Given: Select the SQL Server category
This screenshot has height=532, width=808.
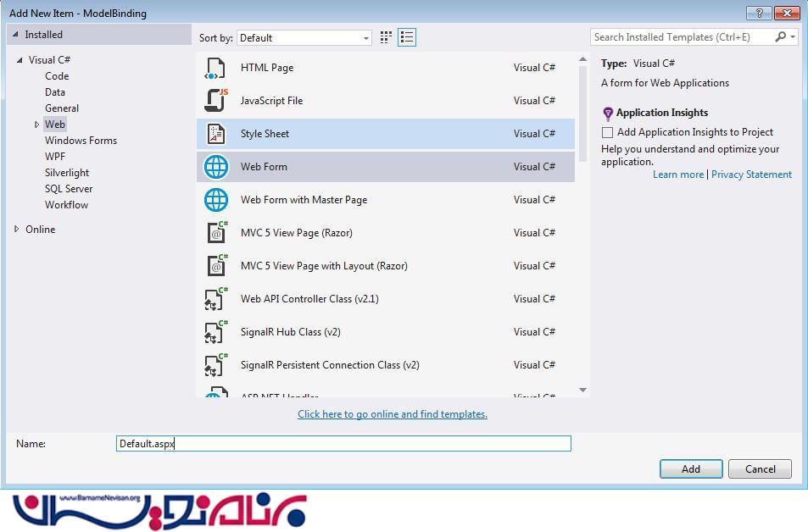Looking at the screenshot, I should [x=69, y=189].
